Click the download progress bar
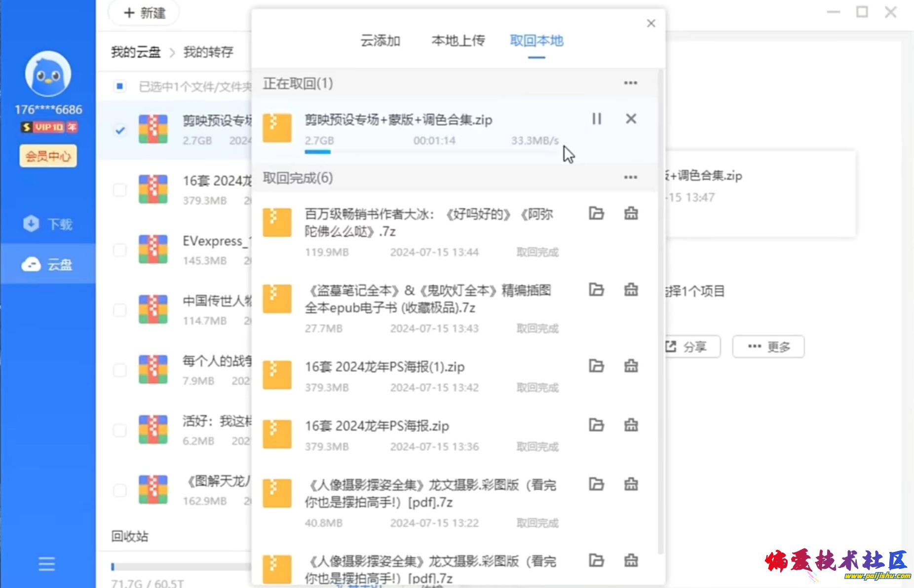The height and width of the screenshot is (588, 914). 432,152
